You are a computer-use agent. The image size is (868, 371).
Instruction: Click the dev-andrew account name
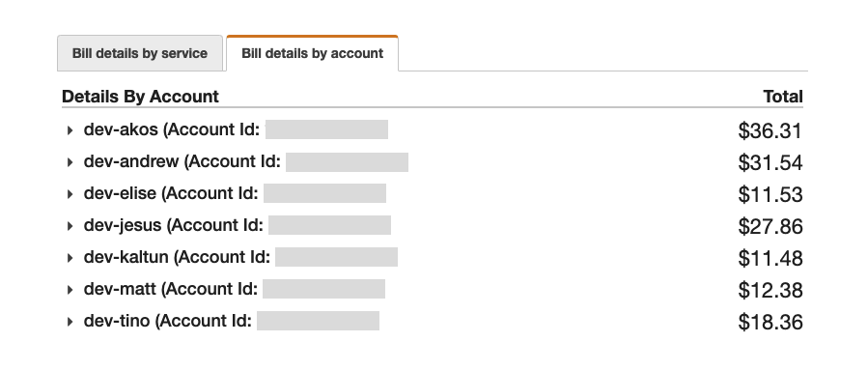[x=131, y=161]
